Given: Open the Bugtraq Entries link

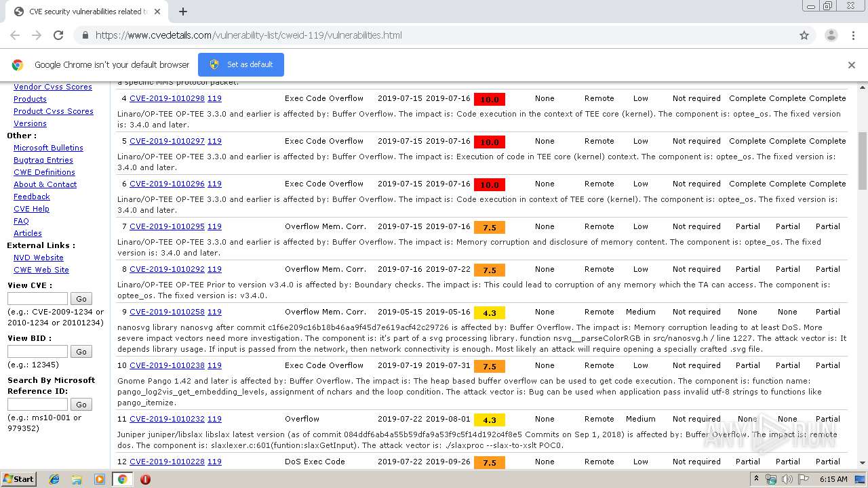Looking at the screenshot, I should 43,160.
